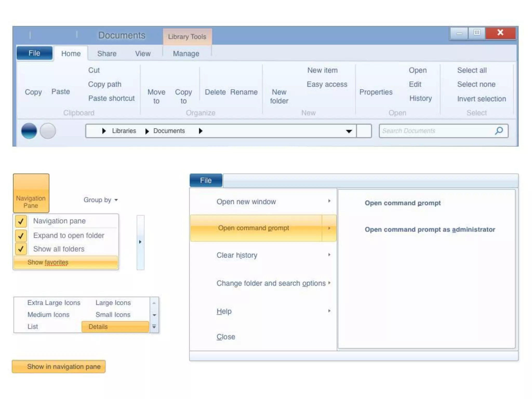
Task: Click Paste in the Clipboard group
Action: click(x=61, y=91)
